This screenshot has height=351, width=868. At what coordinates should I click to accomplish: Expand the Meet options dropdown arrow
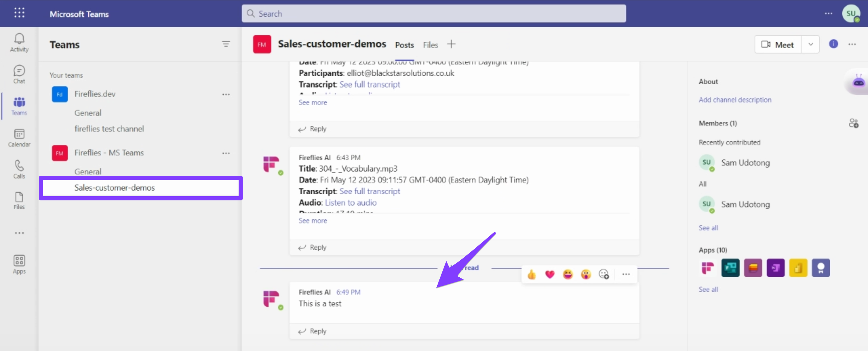(810, 45)
